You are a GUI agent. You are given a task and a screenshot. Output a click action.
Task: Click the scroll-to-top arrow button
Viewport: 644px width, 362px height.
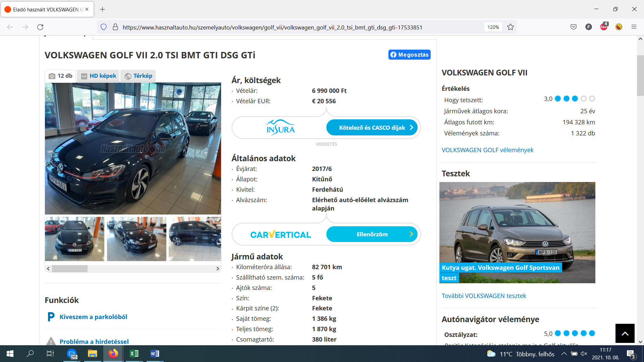[x=625, y=333]
